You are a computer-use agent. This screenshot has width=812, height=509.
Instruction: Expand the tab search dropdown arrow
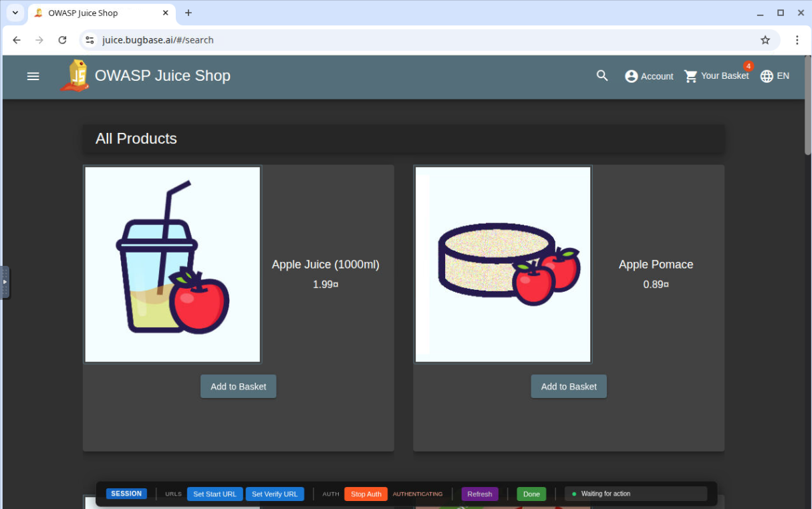point(15,13)
